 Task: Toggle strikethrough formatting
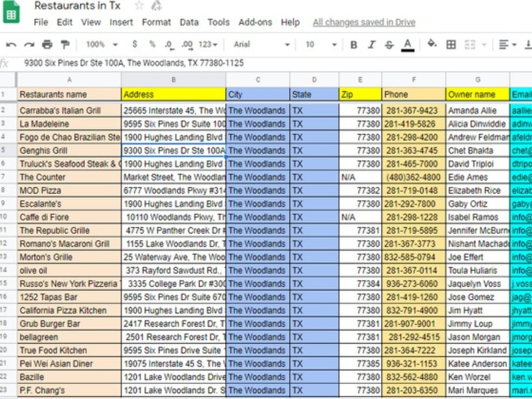(x=389, y=45)
